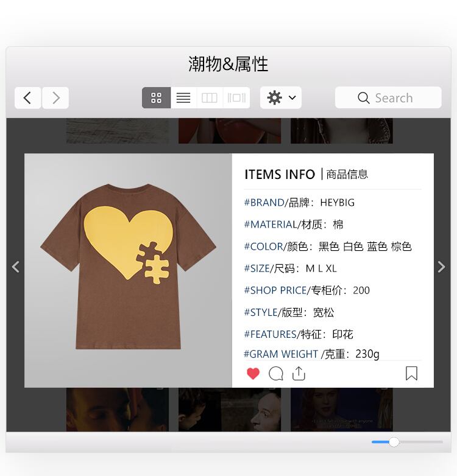Share the item with the upload icon
This screenshot has height=476, width=457.
[x=299, y=373]
